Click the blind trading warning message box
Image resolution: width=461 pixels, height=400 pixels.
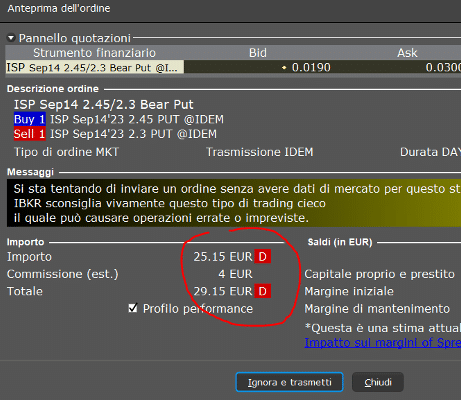[234, 203]
